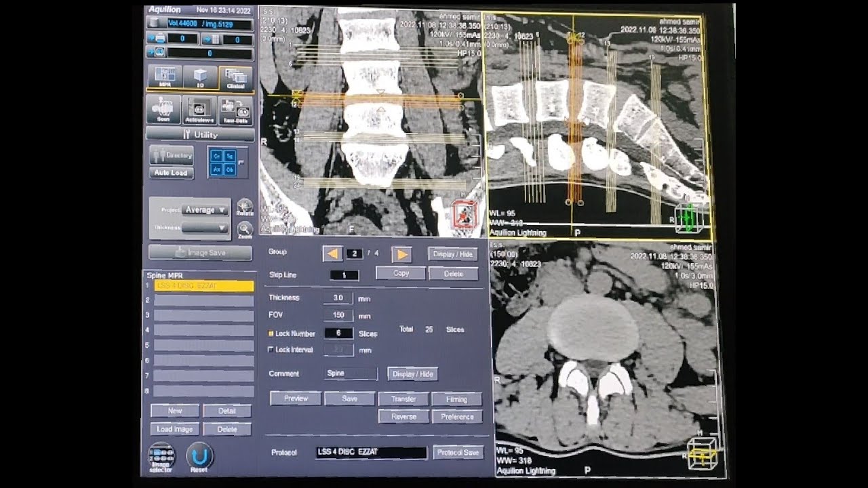This screenshot has width=868, height=488.
Task: Click the Filming button
Action: 457,399
